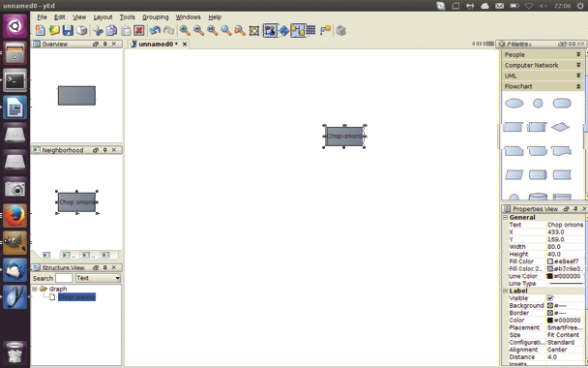The image size is (588, 368).
Task: Edit the Width value 80.0
Action: [x=566, y=247]
